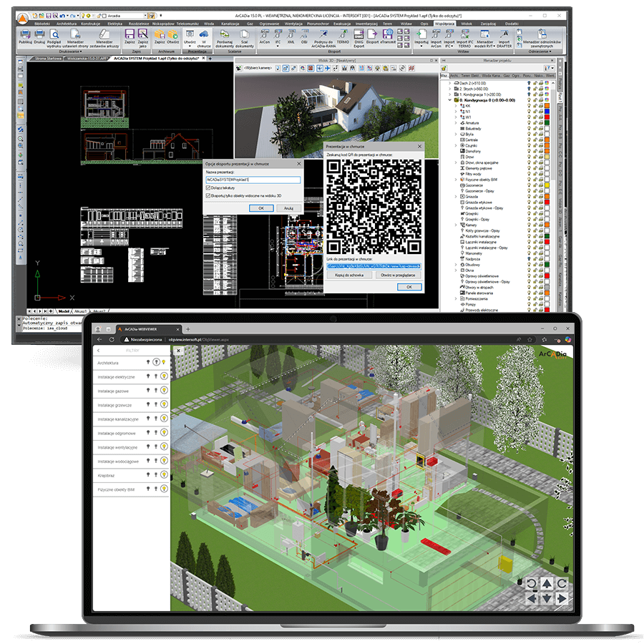Click the Otwórz archive icon
This screenshot has height=644, width=644.
coord(173,34)
